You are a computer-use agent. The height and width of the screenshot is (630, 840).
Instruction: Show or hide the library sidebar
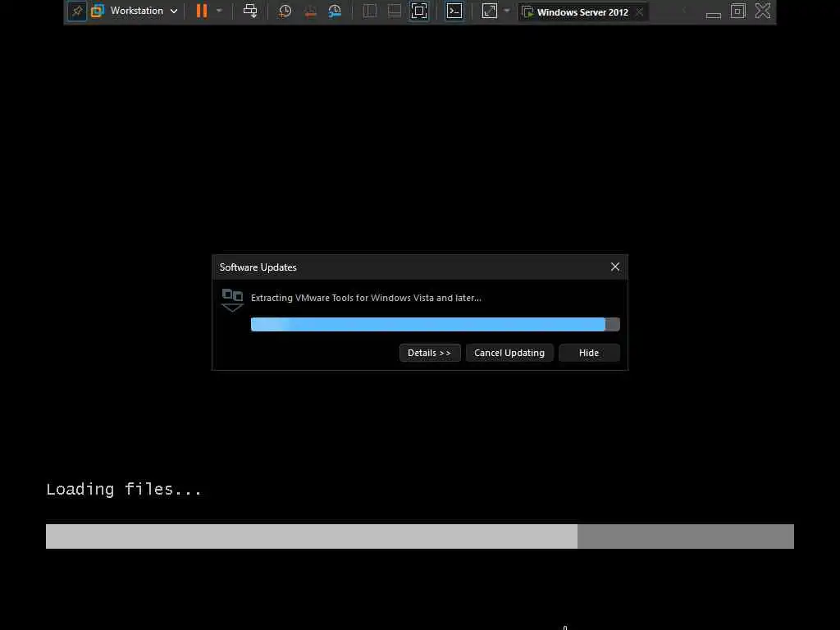pyautogui.click(x=370, y=11)
